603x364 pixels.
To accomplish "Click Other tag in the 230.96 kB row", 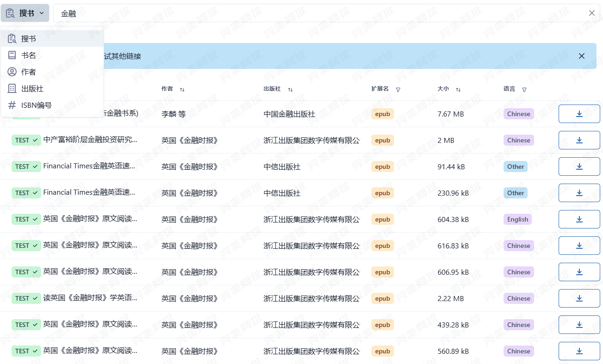I will (x=516, y=193).
